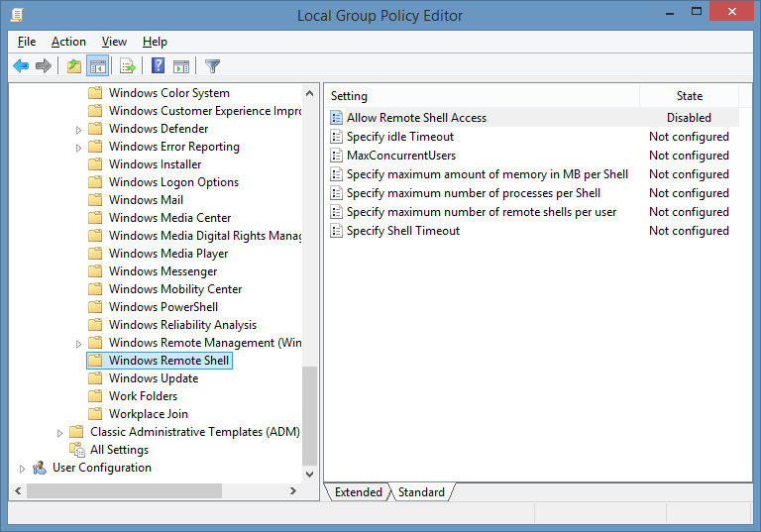Switch to the Extended tab

tap(358, 492)
